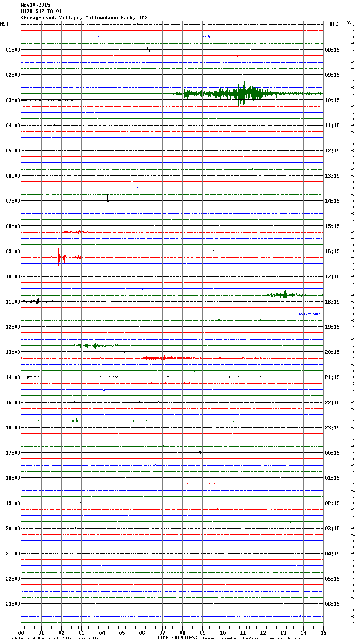Select the 02:00 MST time label
Screen dimensions: 357x644
(x=13, y=75)
